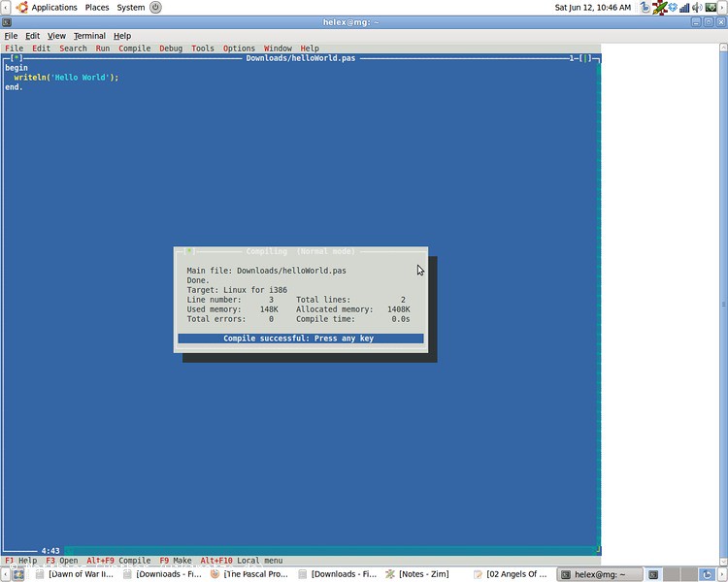Open the terminal's File menu
Image resolution: width=728 pixels, height=582 pixels.
[x=11, y=36]
